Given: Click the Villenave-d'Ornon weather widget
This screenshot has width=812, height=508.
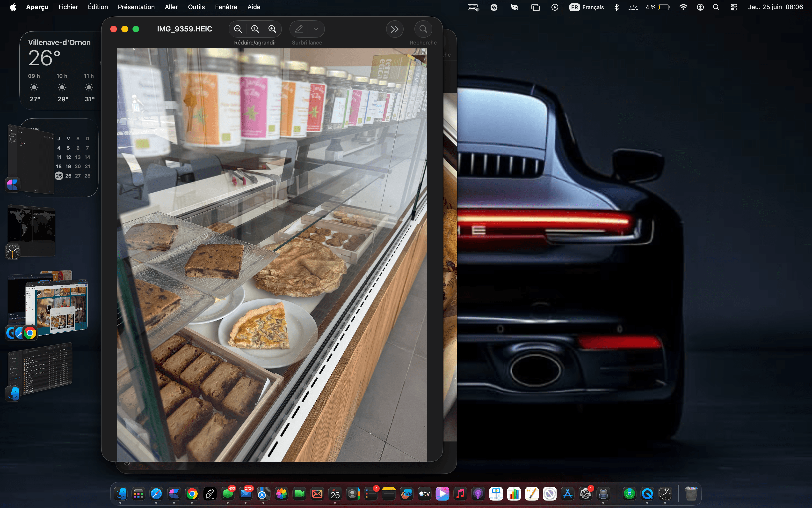Looking at the screenshot, I should [60, 71].
